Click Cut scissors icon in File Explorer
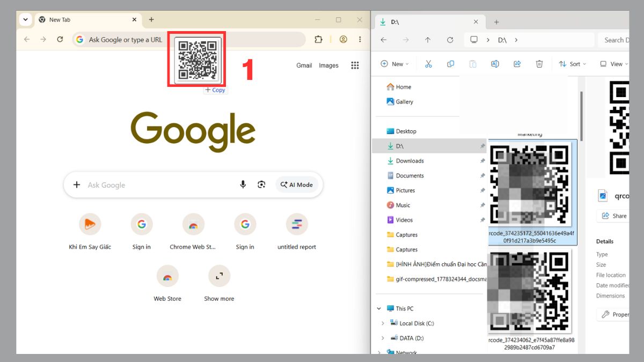Viewport: 644px width, 362px height. tap(428, 64)
